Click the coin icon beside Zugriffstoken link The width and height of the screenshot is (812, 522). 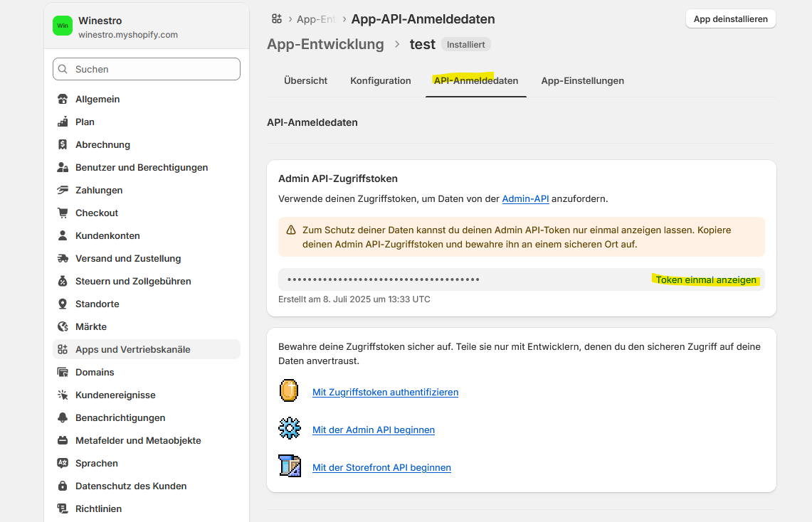289,391
